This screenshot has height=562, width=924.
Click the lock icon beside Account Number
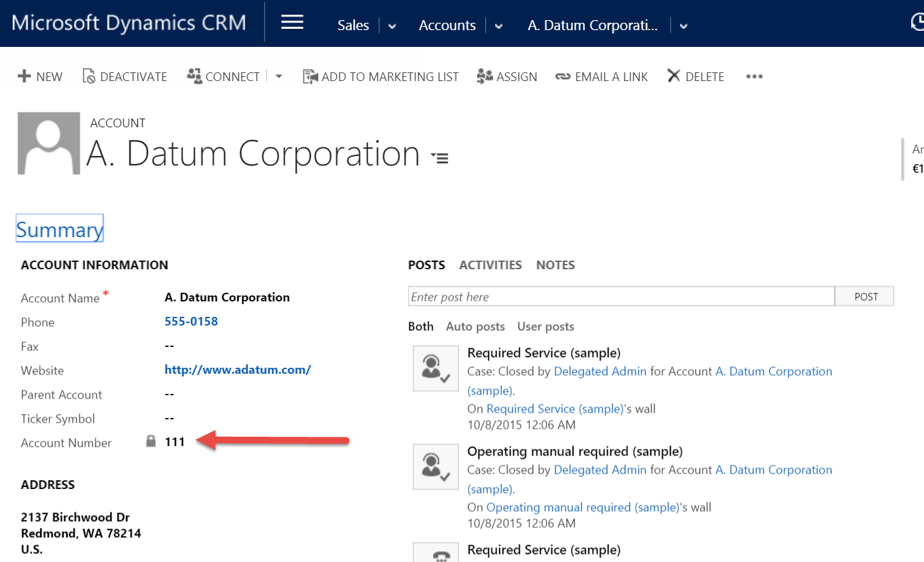pos(151,441)
